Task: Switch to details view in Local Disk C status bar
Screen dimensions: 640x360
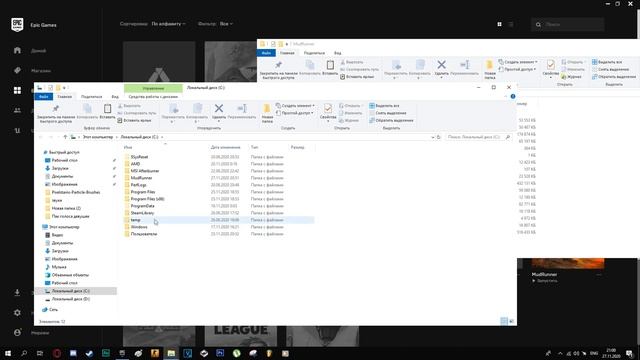Action: pyautogui.click(x=504, y=321)
